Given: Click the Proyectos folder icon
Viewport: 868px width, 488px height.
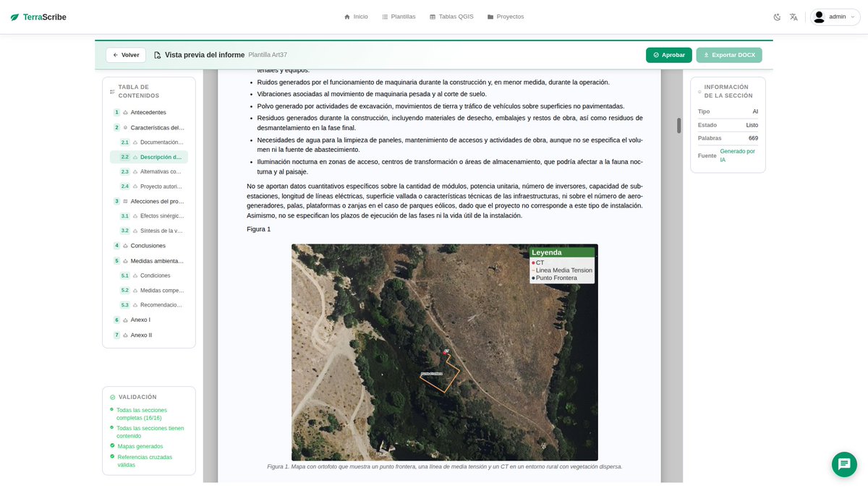Looking at the screenshot, I should pos(490,17).
